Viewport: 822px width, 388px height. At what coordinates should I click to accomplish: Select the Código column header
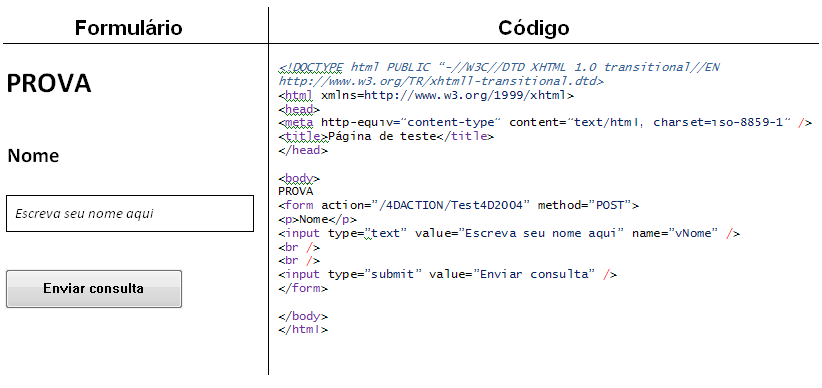pyautogui.click(x=534, y=27)
